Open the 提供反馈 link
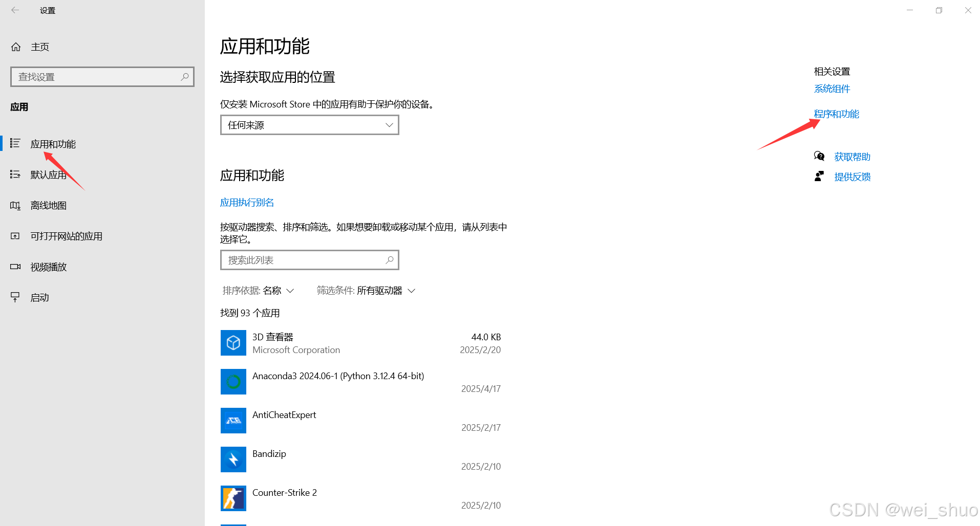 pyautogui.click(x=853, y=177)
